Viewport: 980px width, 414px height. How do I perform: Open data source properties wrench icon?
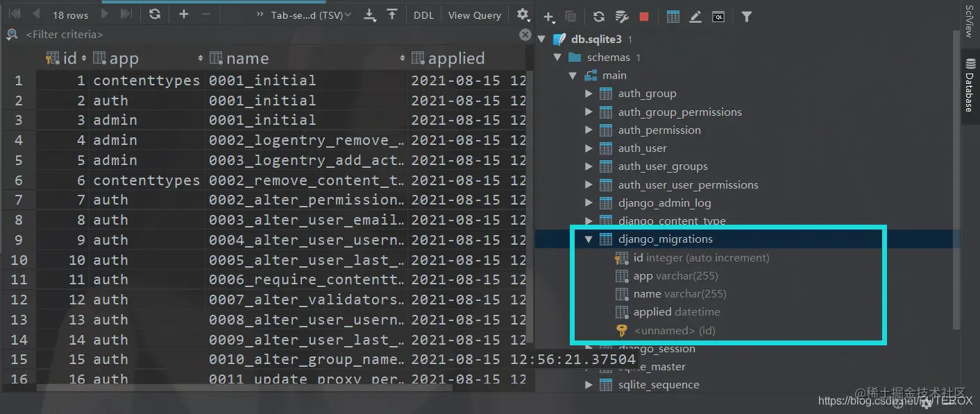pos(622,17)
